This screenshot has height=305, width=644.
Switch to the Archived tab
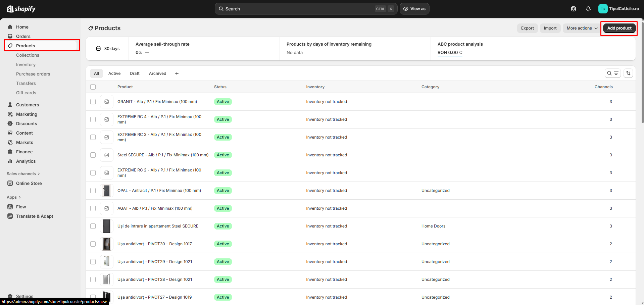pos(157,73)
